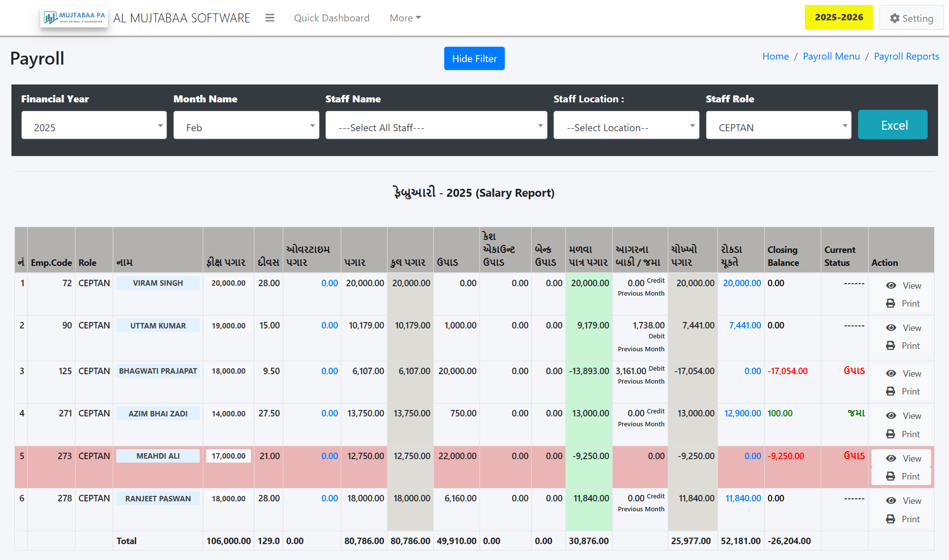Click the printer icon for Azim Bhai Zadi
The height and width of the screenshot is (560, 949).
click(x=890, y=434)
